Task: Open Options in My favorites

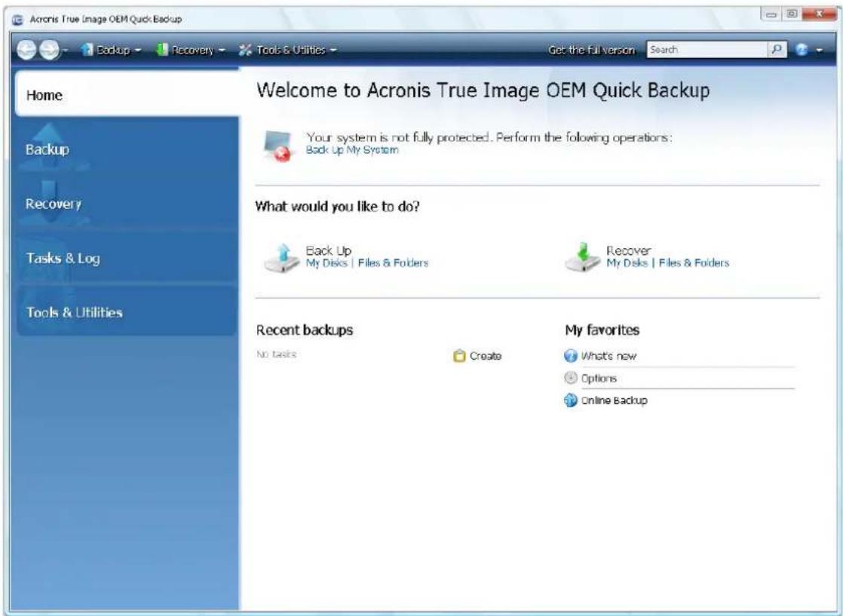Action: coord(599,378)
